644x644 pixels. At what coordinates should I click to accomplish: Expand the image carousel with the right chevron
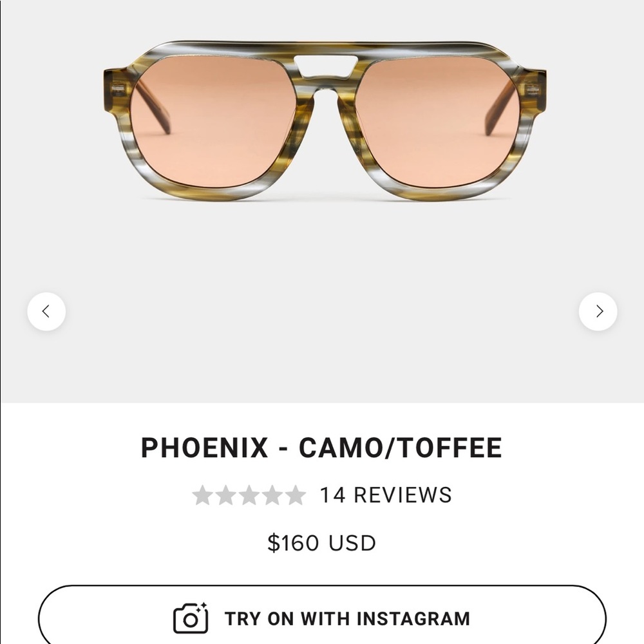598,311
